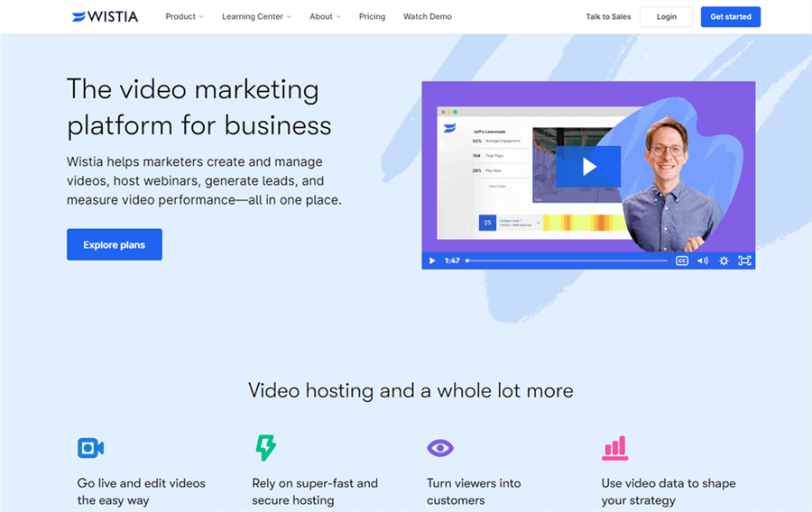Click the fullscreen icon
Screen dimensions: 812x512
744,261
